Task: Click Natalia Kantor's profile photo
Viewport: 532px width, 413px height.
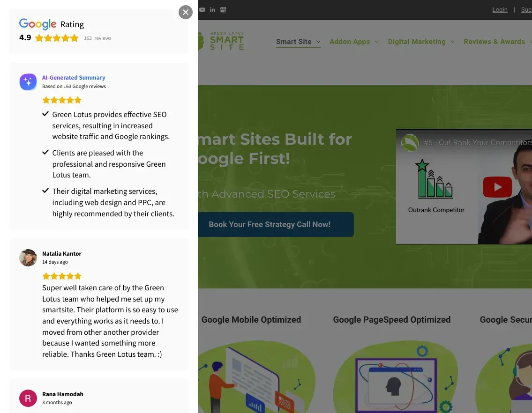Action: (x=28, y=258)
